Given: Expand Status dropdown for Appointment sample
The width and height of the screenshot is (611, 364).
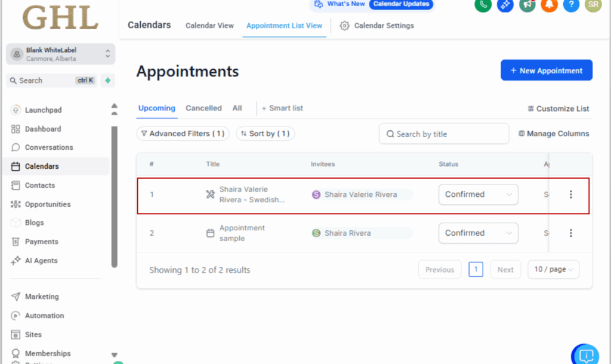Looking at the screenshot, I should 478,233.
